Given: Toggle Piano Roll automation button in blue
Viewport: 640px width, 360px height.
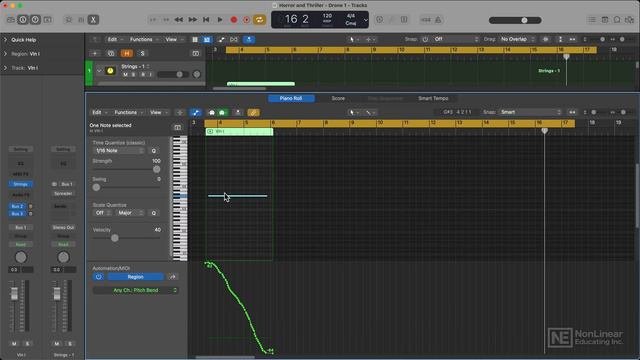Looking at the screenshot, I should [196, 112].
